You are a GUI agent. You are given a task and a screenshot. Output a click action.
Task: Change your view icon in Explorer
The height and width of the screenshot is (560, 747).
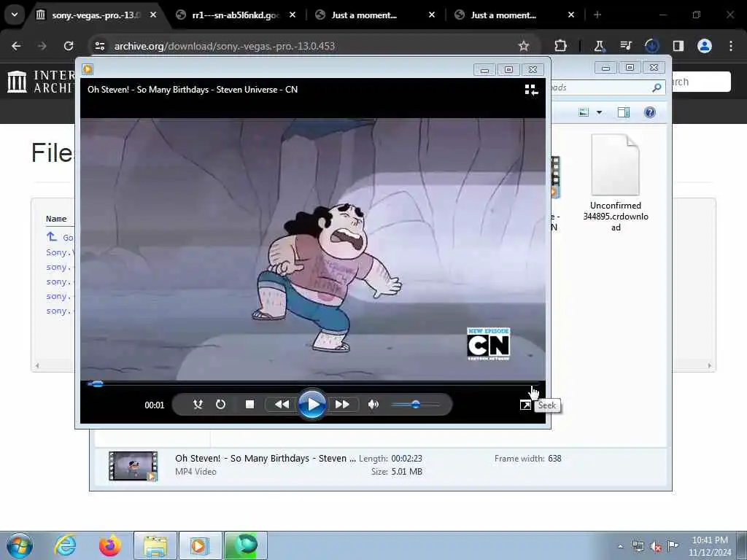584,112
